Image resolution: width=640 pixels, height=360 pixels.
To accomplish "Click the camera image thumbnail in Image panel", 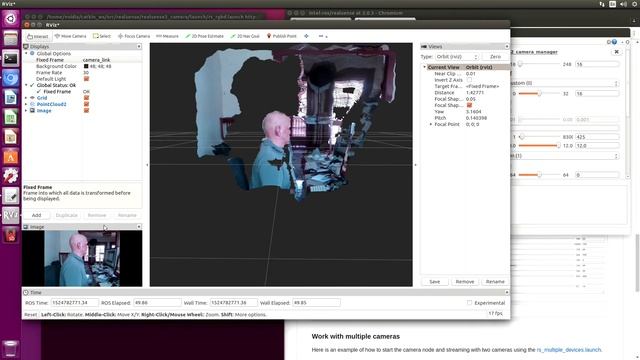I will click(x=82, y=258).
